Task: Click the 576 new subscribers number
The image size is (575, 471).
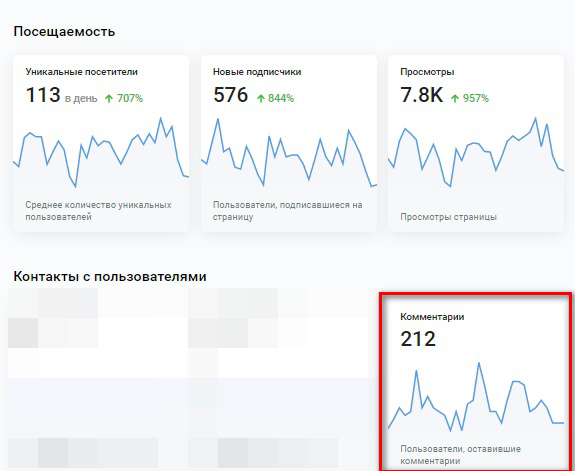Action: coord(231,95)
